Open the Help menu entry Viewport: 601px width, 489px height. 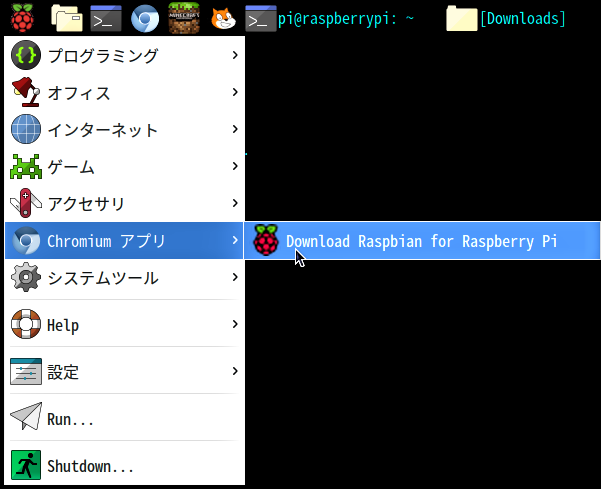click(x=125, y=325)
